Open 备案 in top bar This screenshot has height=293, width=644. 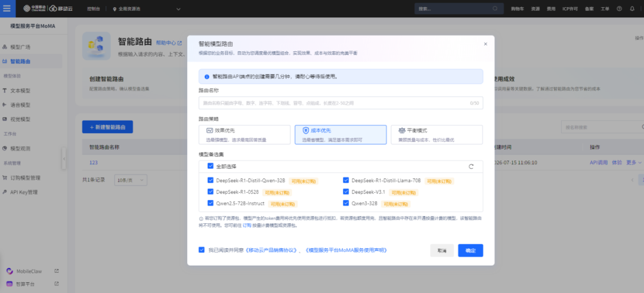point(589,8)
